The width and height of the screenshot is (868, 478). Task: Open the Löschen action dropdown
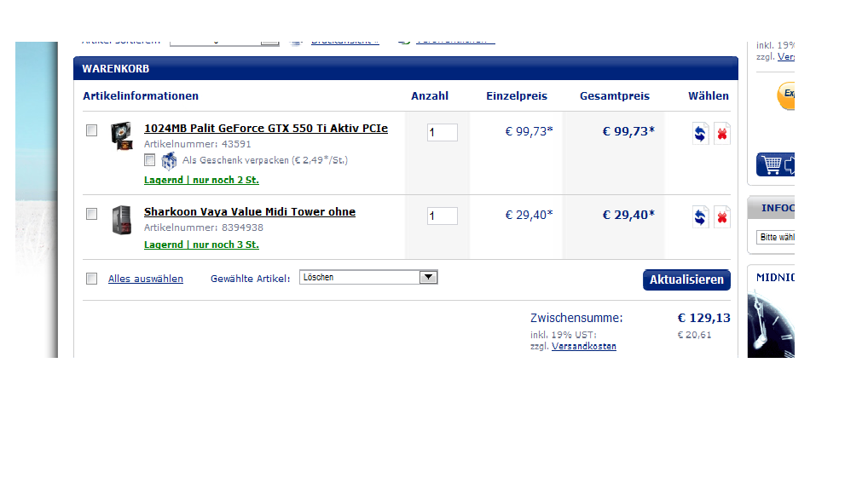[x=368, y=277]
